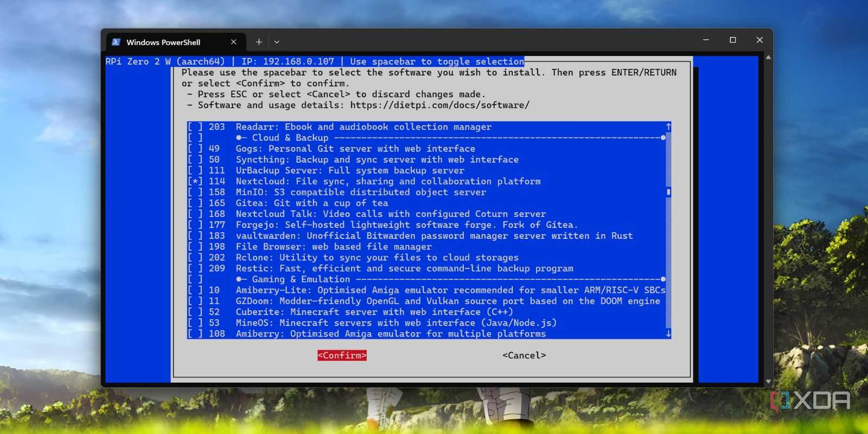868x434 pixels.
Task: Uncheck the selected 114 Nextcloud checkbox
Action: point(195,181)
